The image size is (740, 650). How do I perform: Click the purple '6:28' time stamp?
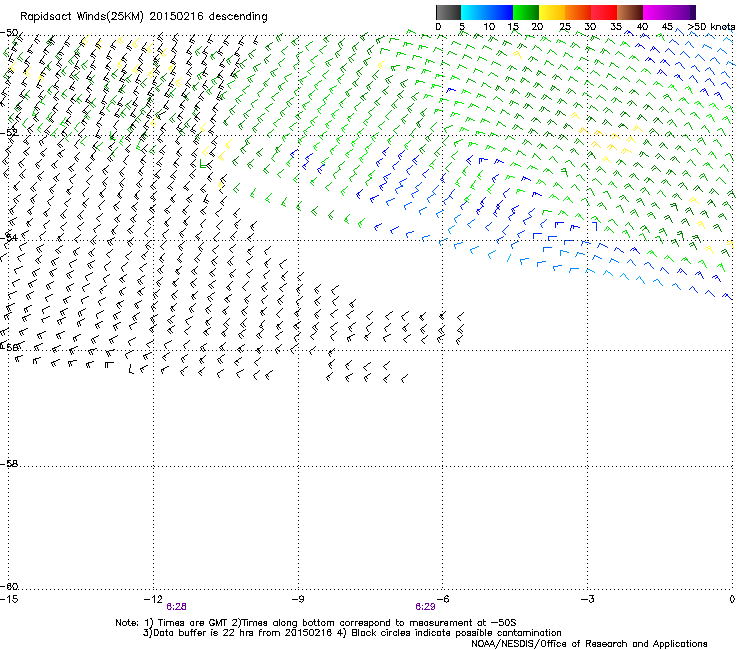176,607
